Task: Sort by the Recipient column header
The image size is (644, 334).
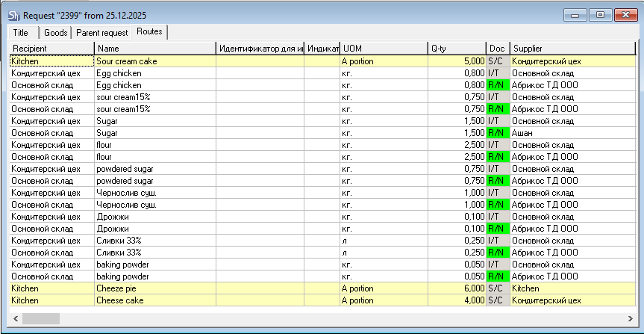Action: 51,49
